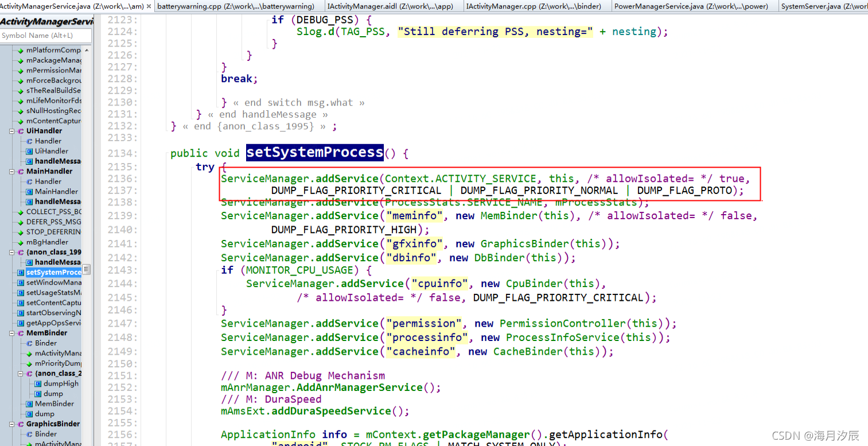Click the class icon next to UiHandler

(21, 130)
